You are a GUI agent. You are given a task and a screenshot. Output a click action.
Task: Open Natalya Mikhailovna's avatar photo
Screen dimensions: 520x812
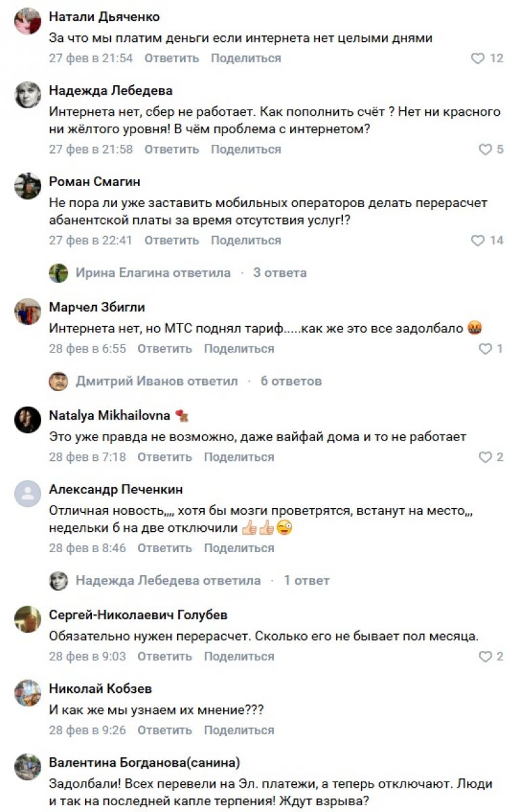click(28, 420)
